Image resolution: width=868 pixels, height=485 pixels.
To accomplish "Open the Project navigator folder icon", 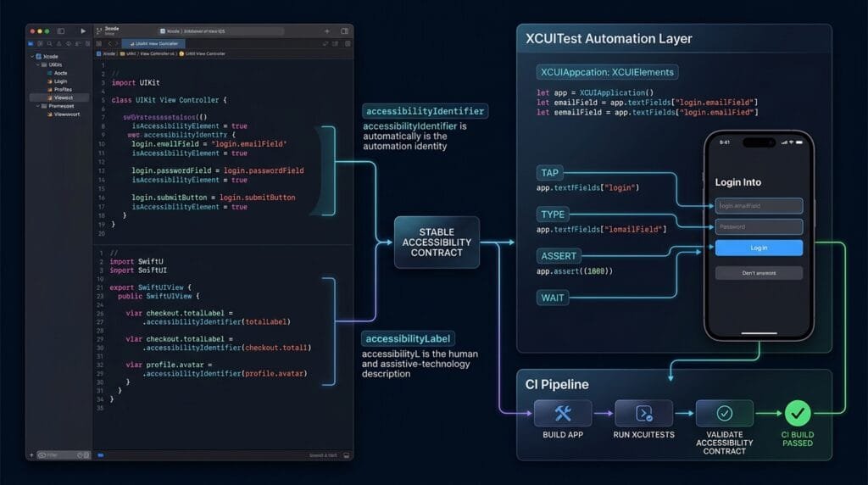I will (31, 43).
